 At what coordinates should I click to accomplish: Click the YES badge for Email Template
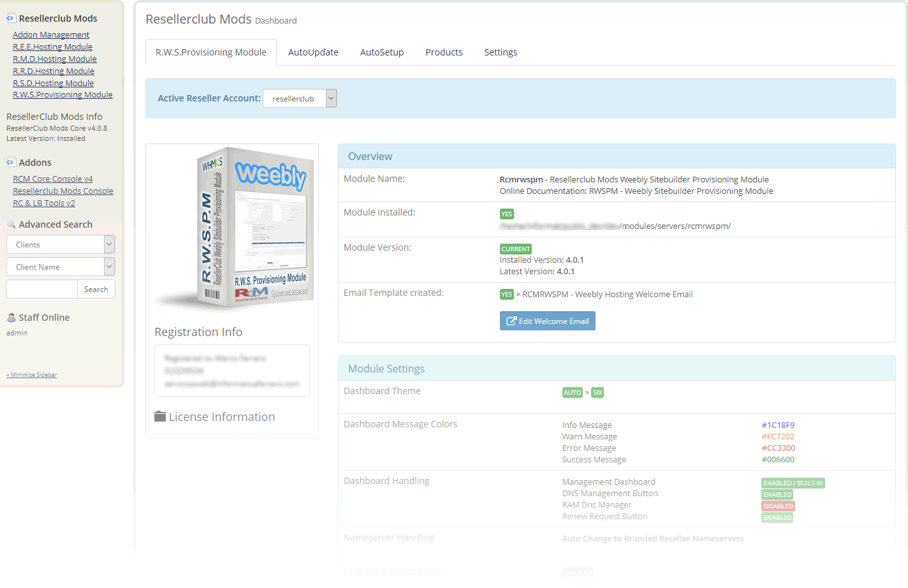pos(507,295)
